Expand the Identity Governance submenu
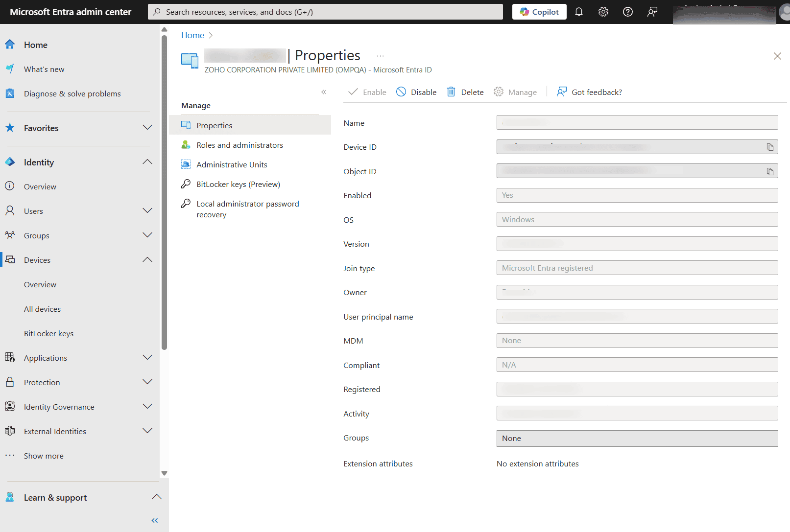The height and width of the screenshot is (532, 790). pos(147,407)
